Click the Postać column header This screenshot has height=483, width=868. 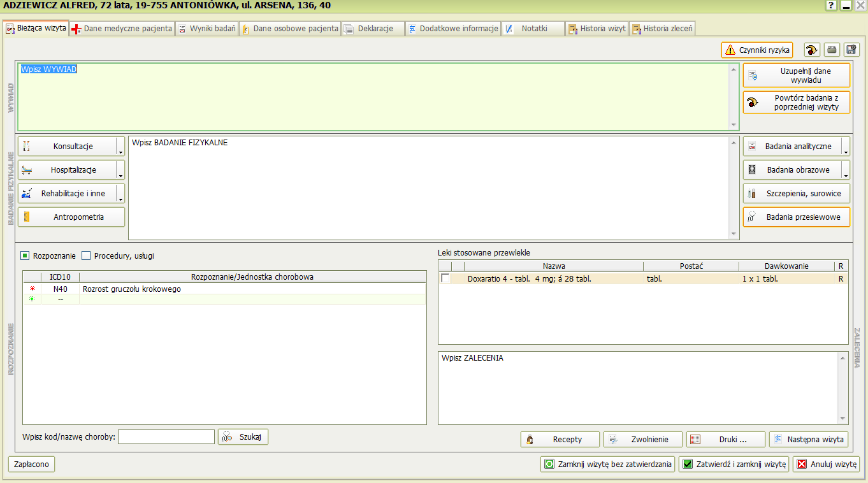(691, 266)
